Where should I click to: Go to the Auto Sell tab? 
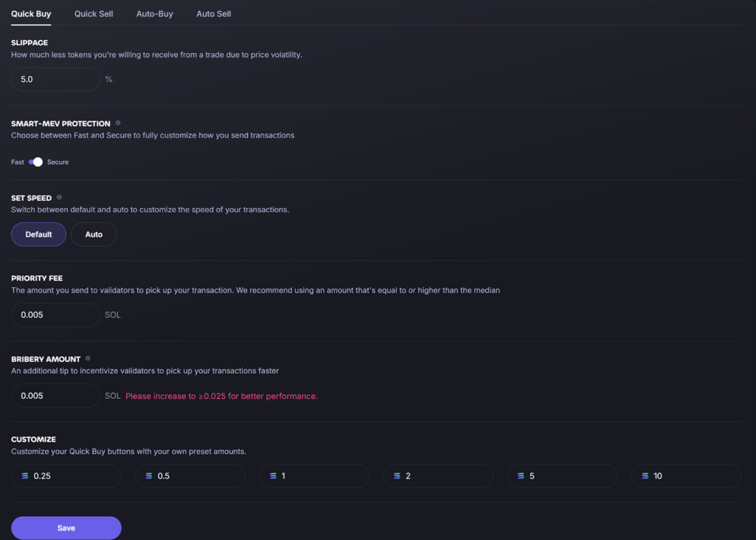(x=213, y=14)
